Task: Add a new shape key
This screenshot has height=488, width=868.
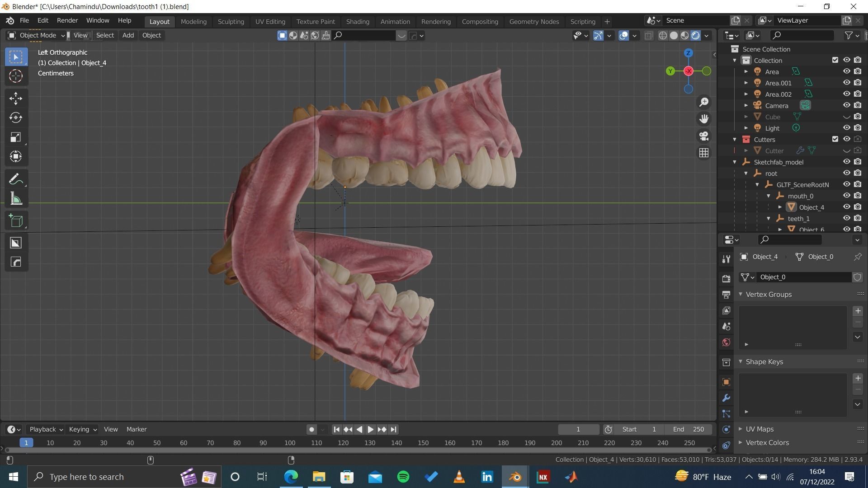Action: pyautogui.click(x=858, y=378)
